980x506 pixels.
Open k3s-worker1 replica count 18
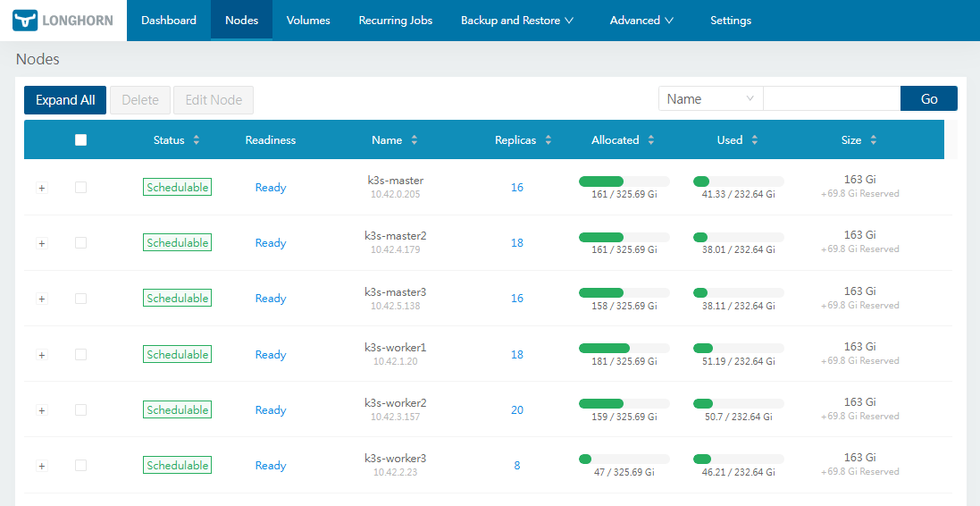[x=517, y=354]
